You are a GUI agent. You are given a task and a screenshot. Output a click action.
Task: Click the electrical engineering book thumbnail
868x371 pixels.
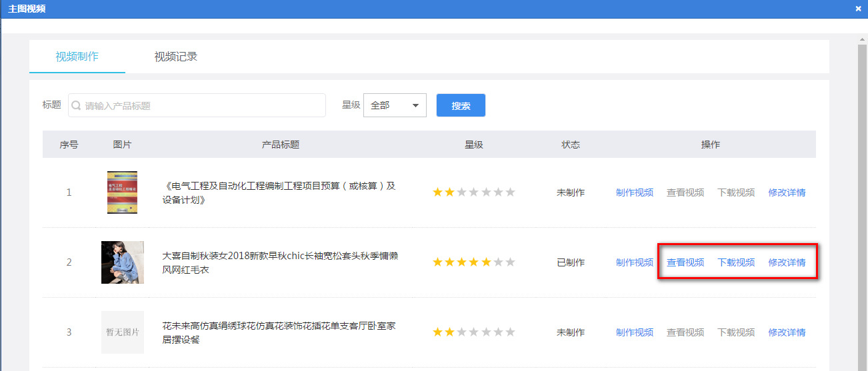tap(122, 192)
